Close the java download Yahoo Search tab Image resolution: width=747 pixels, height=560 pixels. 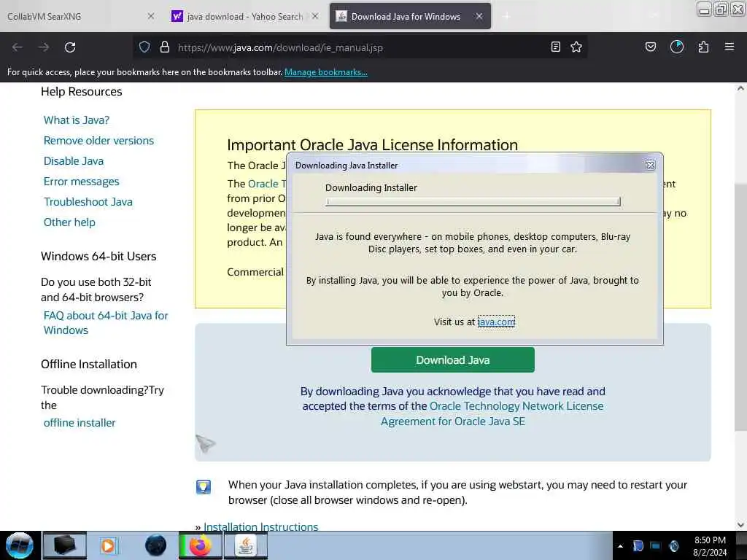coord(315,16)
